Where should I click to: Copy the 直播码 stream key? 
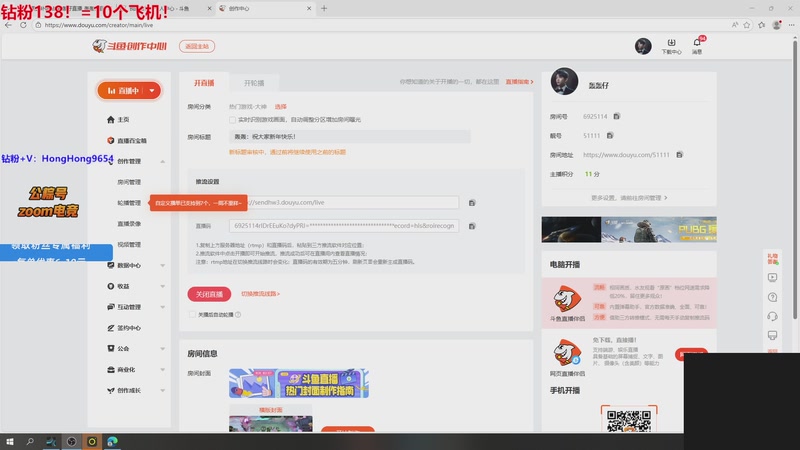click(x=472, y=226)
